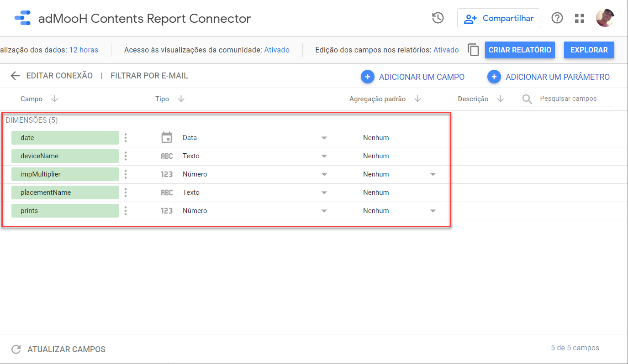Click the plus icon for Adicionar um Campo
Image resolution: width=628 pixels, height=364 pixels.
coord(368,77)
